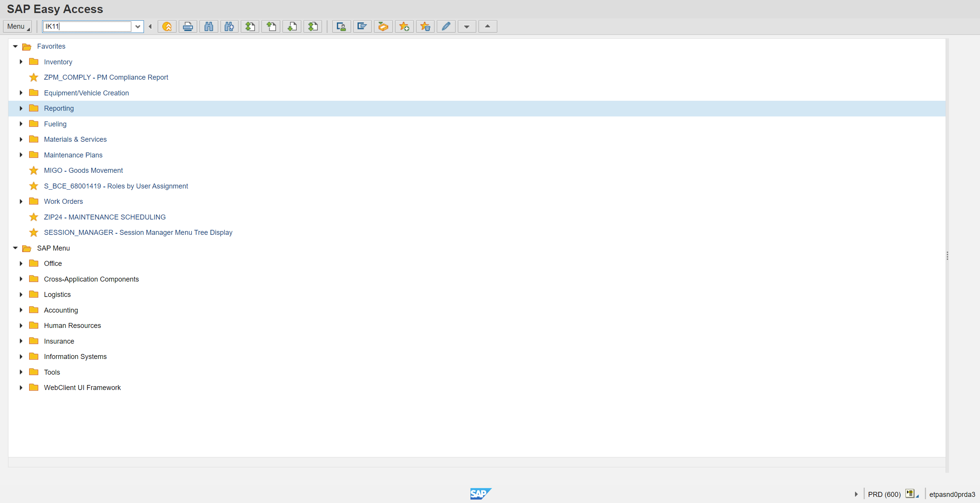Image resolution: width=980 pixels, height=503 pixels.
Task: Select the Human Resources folder
Action: coord(72,326)
